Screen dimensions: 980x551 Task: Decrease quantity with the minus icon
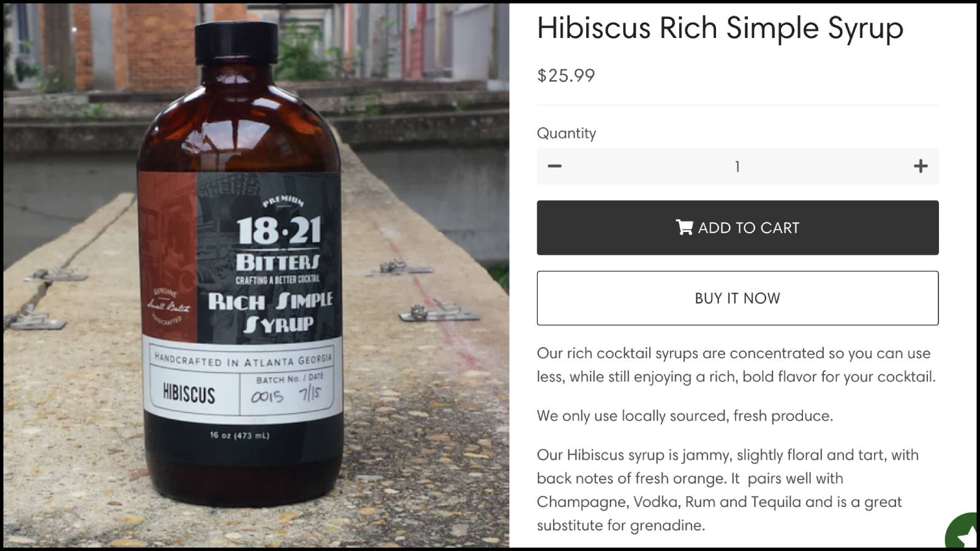pyautogui.click(x=554, y=166)
